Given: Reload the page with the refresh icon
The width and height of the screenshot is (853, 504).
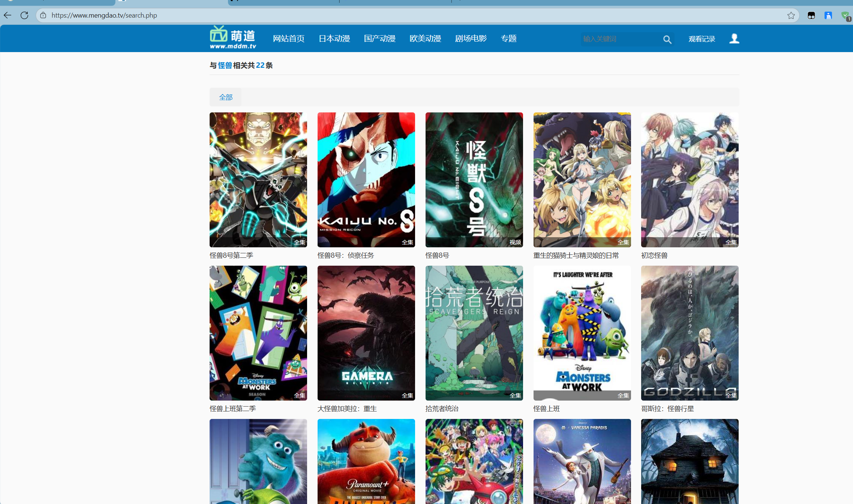Looking at the screenshot, I should (x=24, y=15).
